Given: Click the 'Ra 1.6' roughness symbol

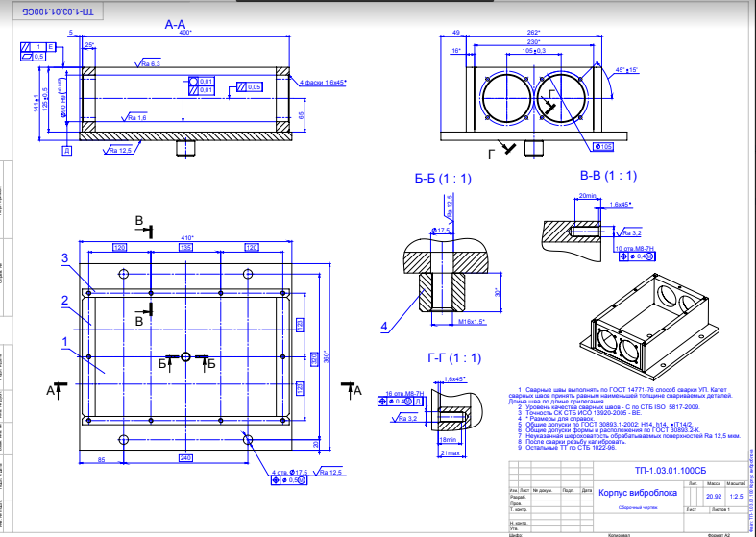Looking at the screenshot, I should point(134,117).
